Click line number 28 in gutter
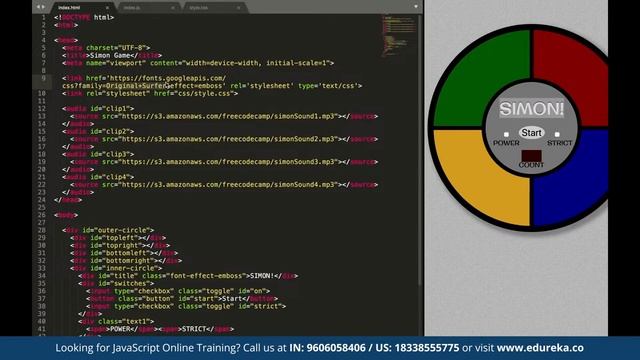The width and height of the screenshot is (640, 360). click(42, 230)
